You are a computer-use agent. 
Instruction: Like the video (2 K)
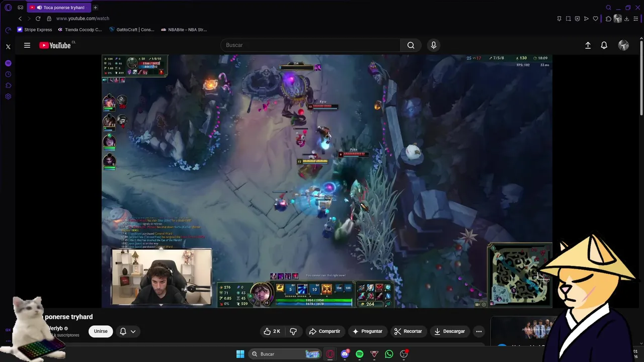[x=272, y=331]
